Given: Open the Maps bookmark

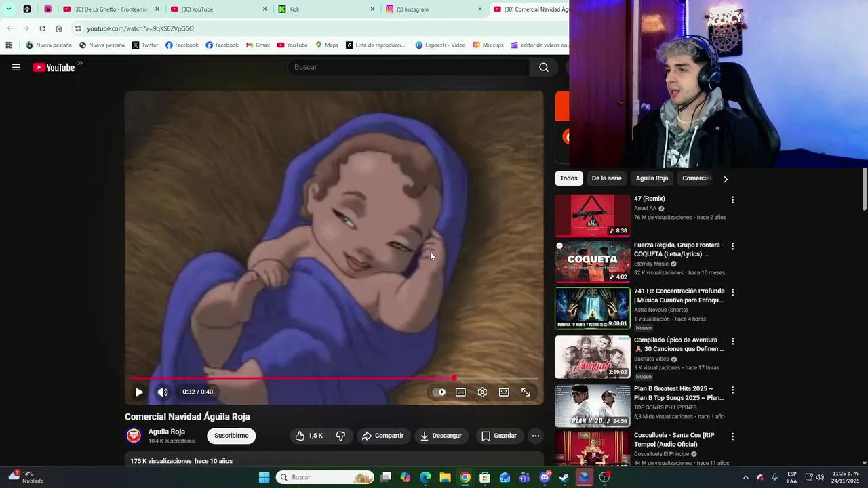Looking at the screenshot, I should click(x=327, y=45).
